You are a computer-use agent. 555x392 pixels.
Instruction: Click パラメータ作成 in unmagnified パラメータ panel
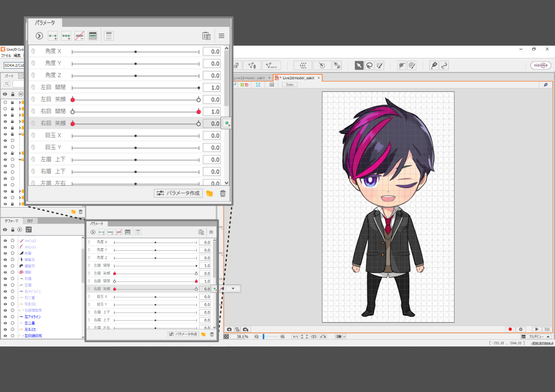coord(183,334)
